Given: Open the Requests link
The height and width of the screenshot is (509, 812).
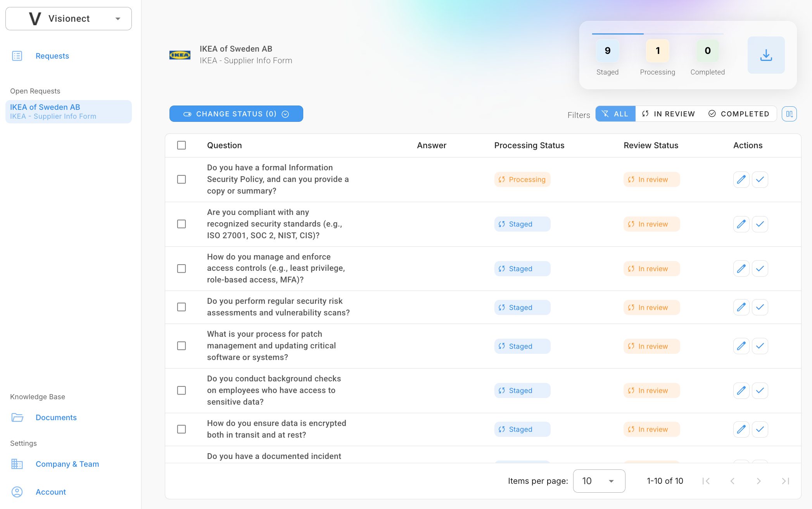Looking at the screenshot, I should 52,56.
